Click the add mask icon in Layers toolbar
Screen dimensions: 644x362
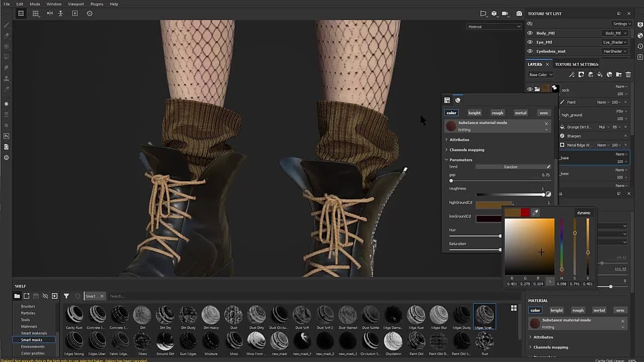[581, 74]
